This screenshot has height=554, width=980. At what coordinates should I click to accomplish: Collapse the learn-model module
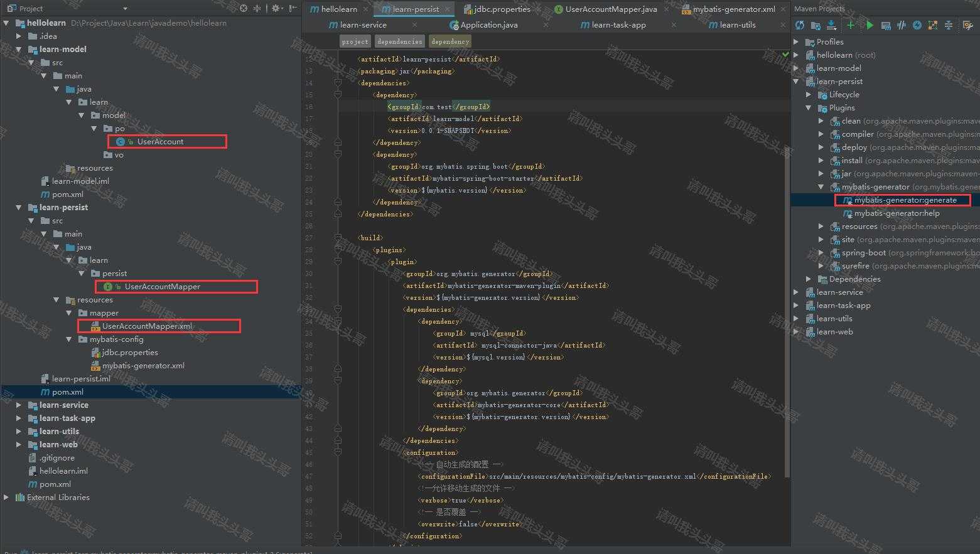pyautogui.click(x=19, y=49)
